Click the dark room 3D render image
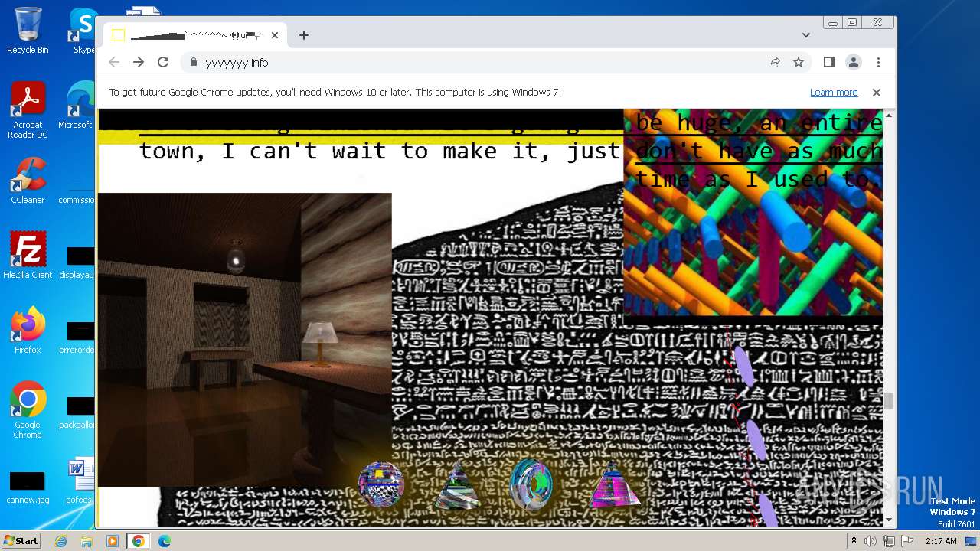 pyautogui.click(x=245, y=340)
